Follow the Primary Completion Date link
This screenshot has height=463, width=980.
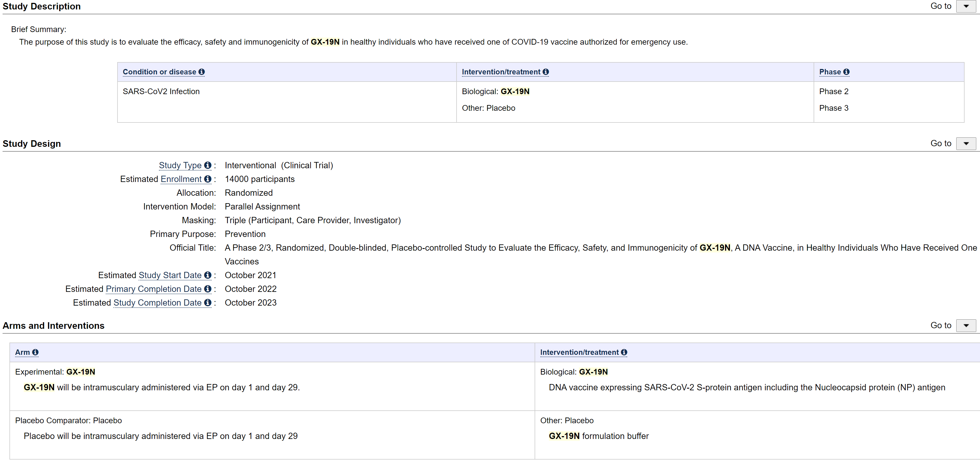tap(153, 289)
